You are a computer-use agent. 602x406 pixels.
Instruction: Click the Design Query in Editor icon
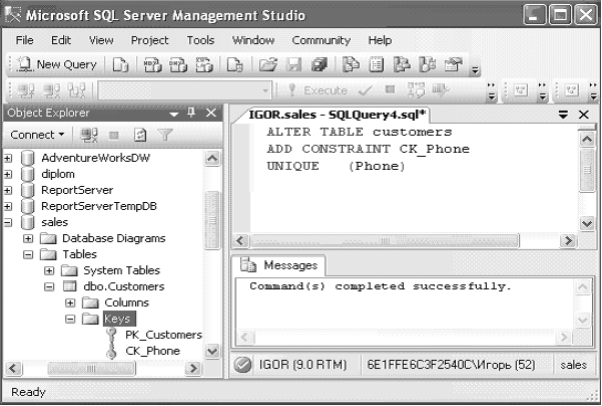(x=440, y=91)
